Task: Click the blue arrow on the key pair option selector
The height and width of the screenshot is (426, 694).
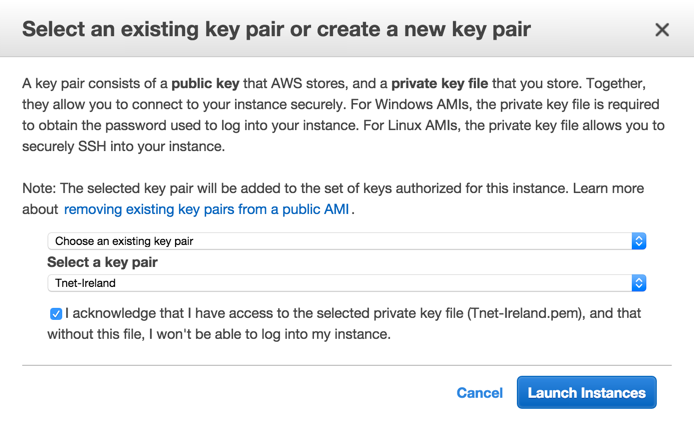Action: pos(640,241)
